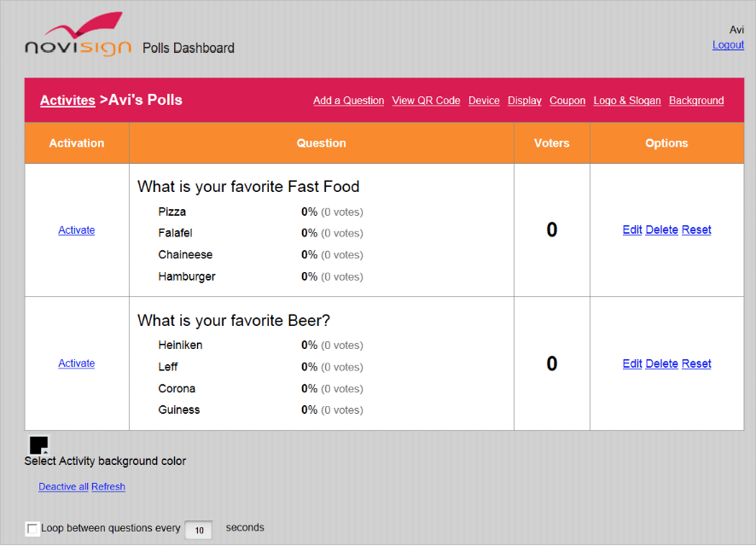Edit the Fast Food question
Screen dimensions: 756x546
[632, 230]
